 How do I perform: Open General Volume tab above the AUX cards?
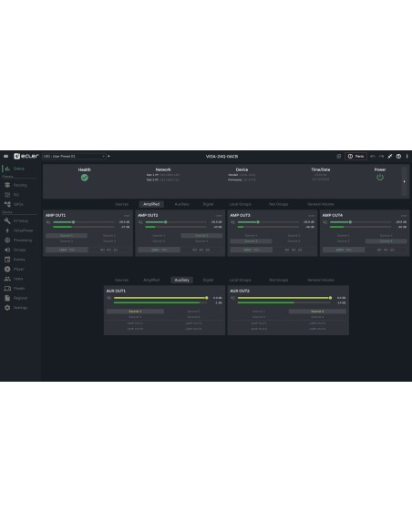[x=321, y=280]
